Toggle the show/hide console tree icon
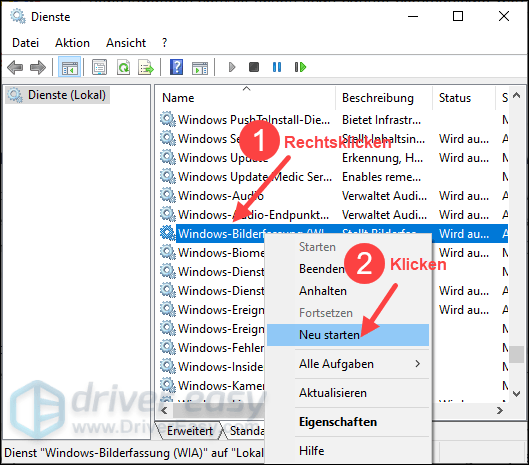The height and width of the screenshot is (465, 529). click(x=69, y=67)
